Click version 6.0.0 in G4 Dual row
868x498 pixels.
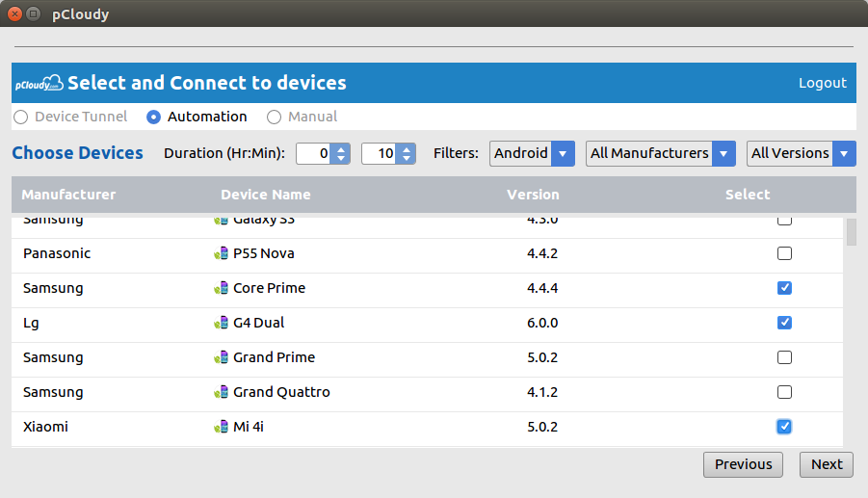pos(542,323)
